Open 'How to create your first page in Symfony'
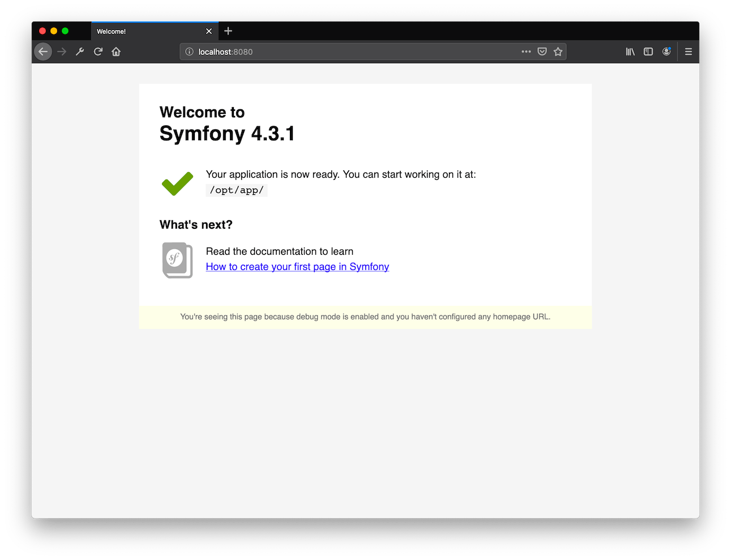Screen dimensions: 731x560 297,267
